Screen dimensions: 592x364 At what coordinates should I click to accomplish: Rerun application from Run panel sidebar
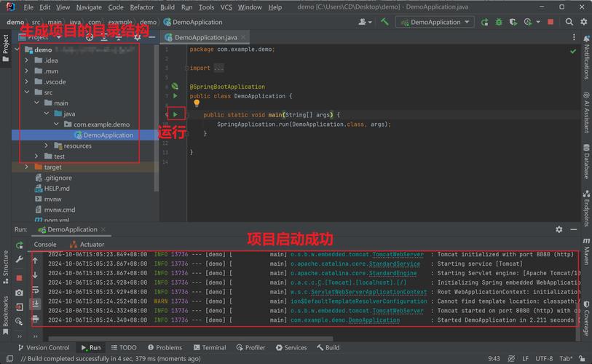(x=19, y=245)
